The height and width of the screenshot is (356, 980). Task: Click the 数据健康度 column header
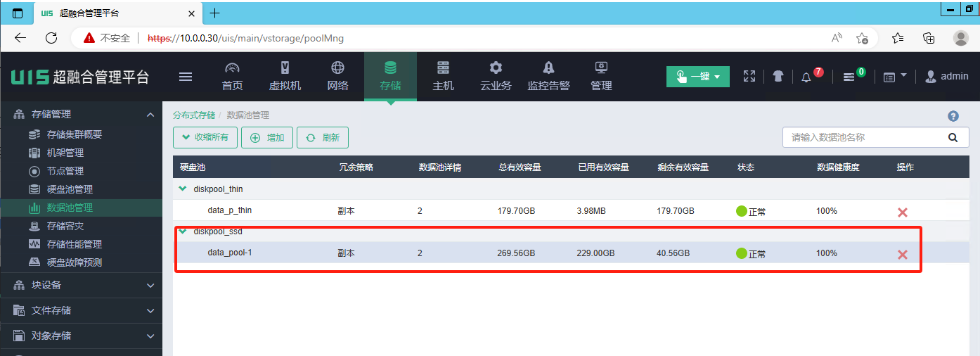tap(838, 167)
